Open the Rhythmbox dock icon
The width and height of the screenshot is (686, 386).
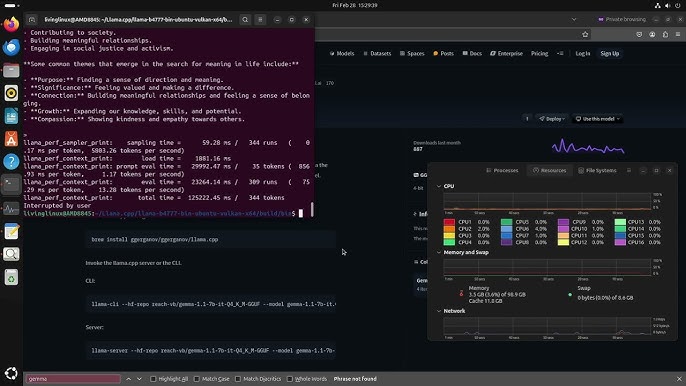[x=11, y=93]
